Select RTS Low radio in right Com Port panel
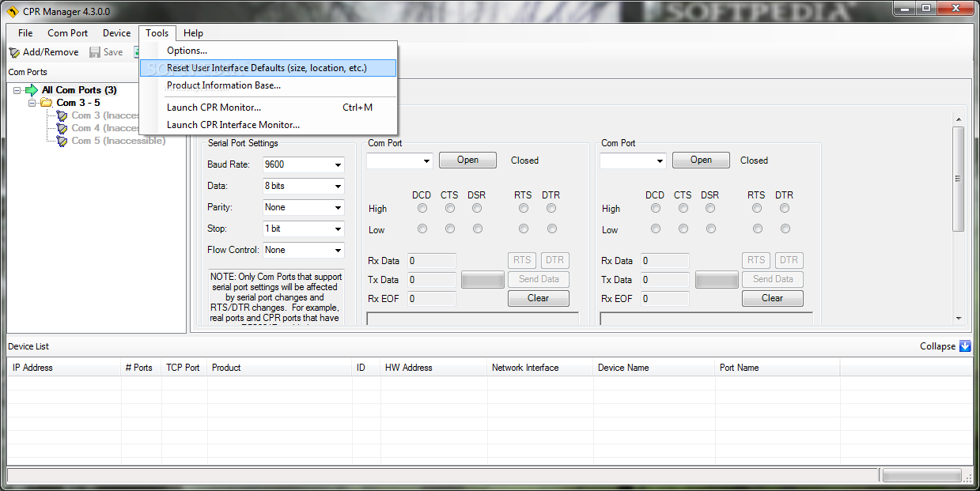Image resolution: width=980 pixels, height=491 pixels. (757, 229)
